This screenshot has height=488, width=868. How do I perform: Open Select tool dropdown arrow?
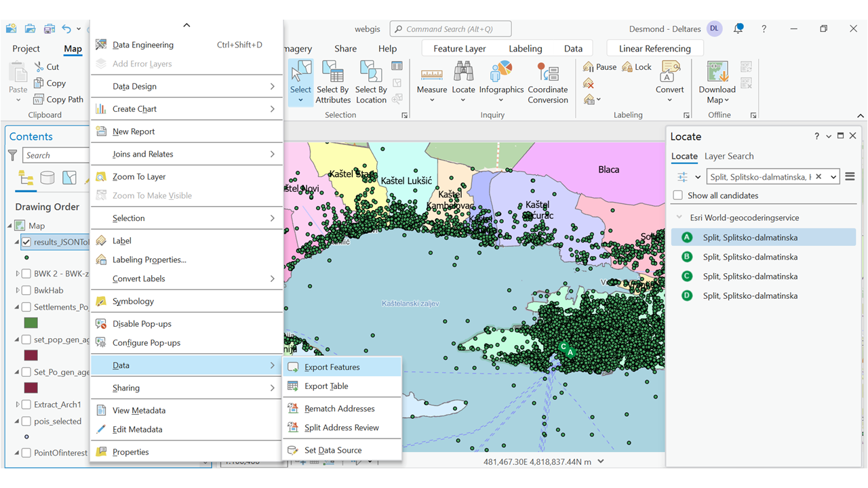pyautogui.click(x=300, y=100)
